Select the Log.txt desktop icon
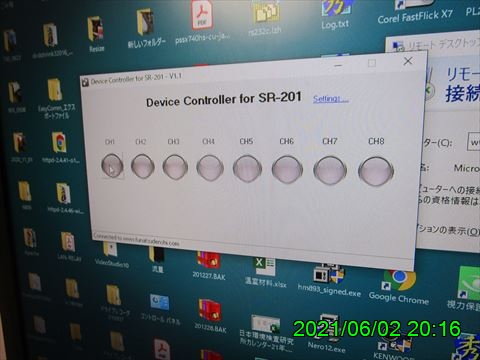480x360 pixels. pos(335,15)
